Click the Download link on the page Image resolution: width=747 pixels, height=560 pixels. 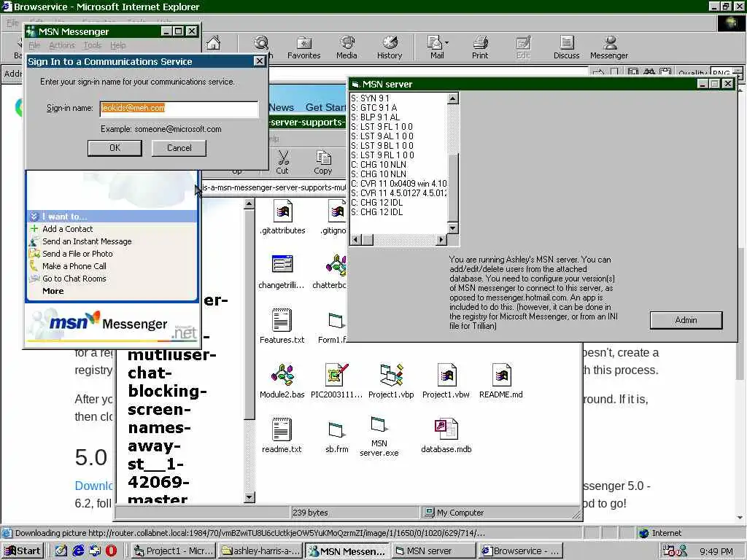coord(93,486)
